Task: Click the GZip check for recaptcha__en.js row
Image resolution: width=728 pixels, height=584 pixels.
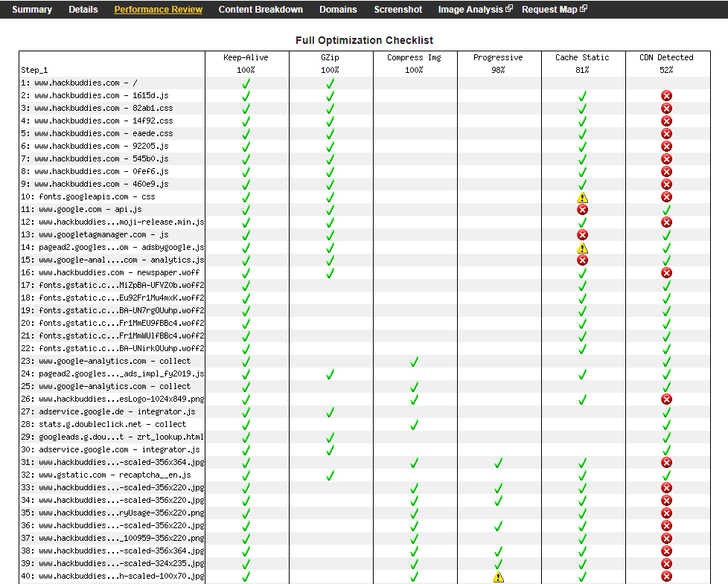Action: [x=330, y=475]
